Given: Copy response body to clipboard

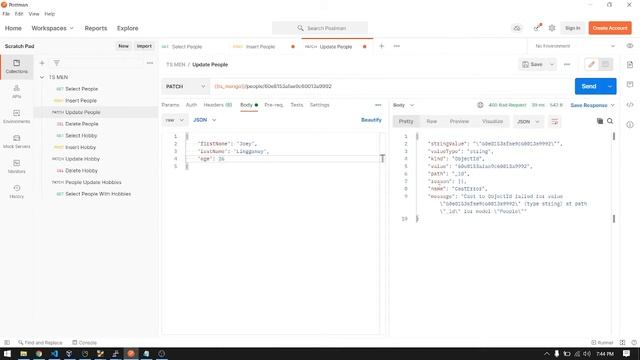Looking at the screenshot, I should 600,121.
